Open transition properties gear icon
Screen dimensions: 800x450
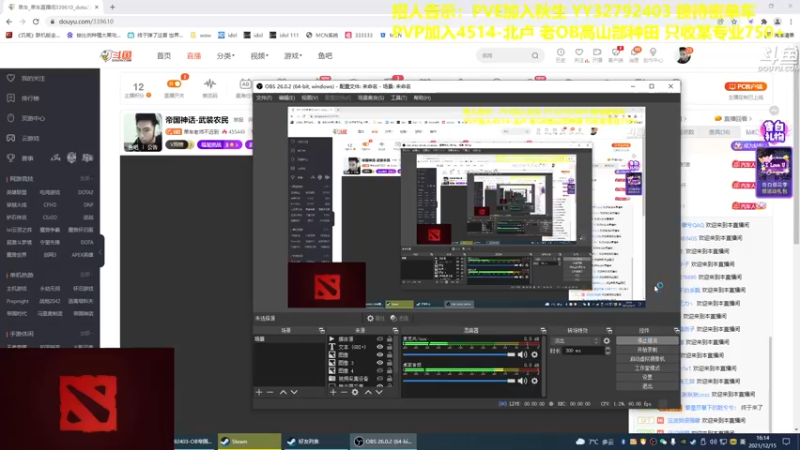point(607,341)
